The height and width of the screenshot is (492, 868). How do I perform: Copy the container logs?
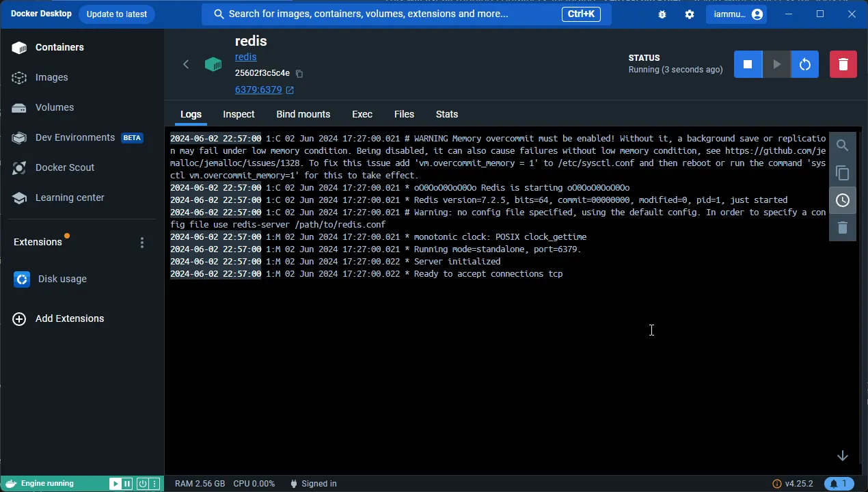pos(842,173)
